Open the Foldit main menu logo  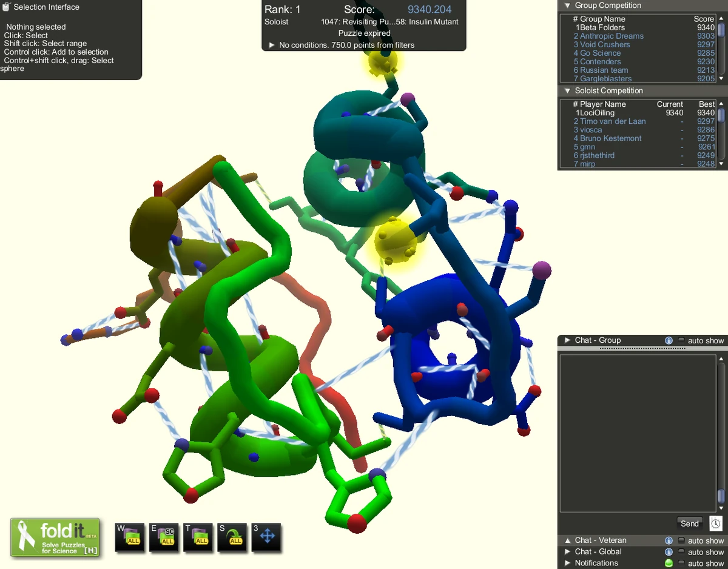click(x=55, y=537)
